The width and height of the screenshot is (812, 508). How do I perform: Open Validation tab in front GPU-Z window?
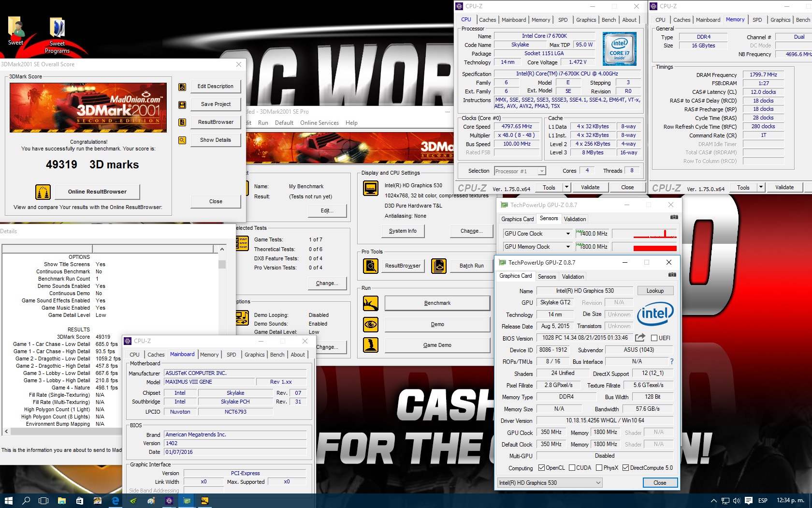[573, 277]
